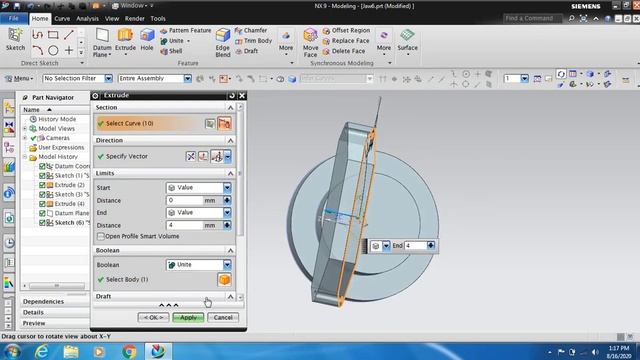Click the Datum Plane tool
This screenshot has height=360, width=640.
(102, 42)
